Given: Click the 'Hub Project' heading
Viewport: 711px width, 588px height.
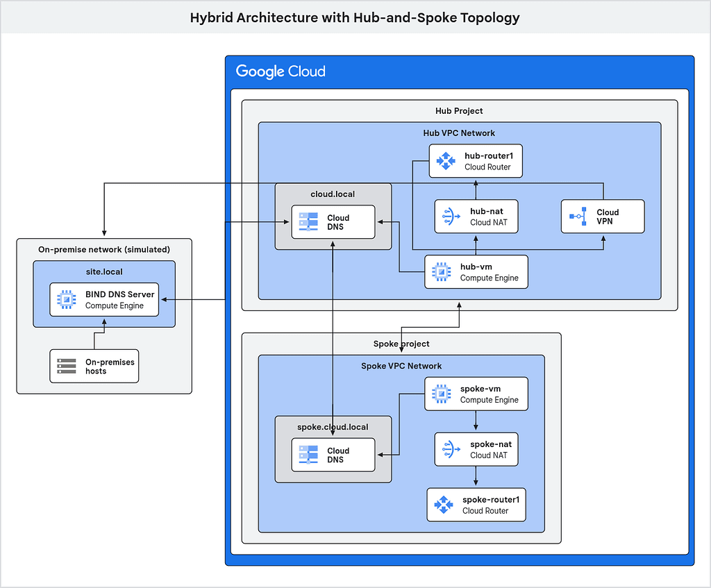Looking at the screenshot, I should point(459,111).
